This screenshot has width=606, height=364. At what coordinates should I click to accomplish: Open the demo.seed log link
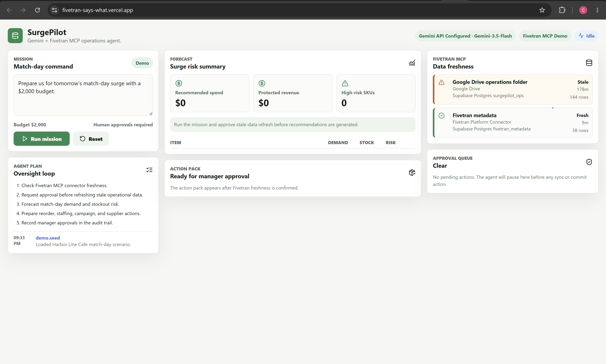pos(48,238)
